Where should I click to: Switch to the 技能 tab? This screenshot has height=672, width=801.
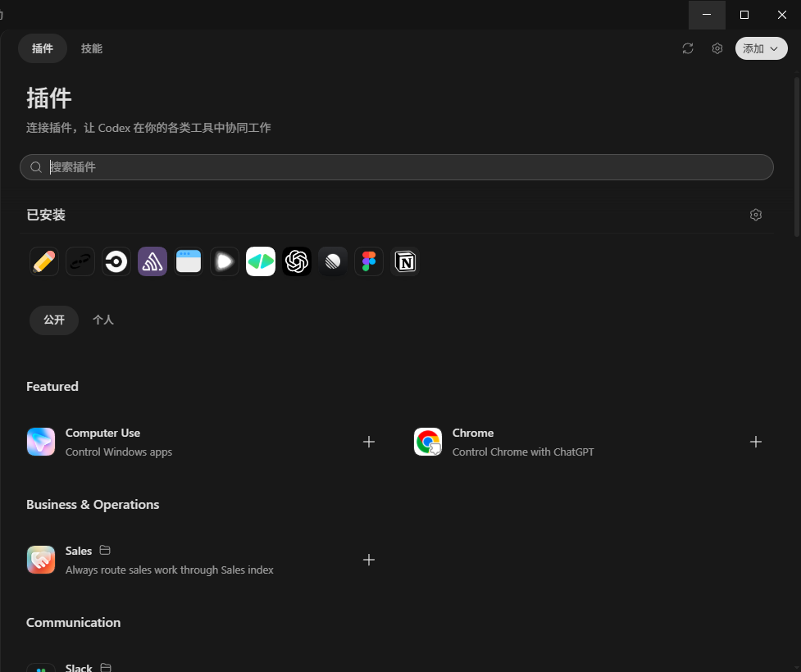tap(92, 48)
